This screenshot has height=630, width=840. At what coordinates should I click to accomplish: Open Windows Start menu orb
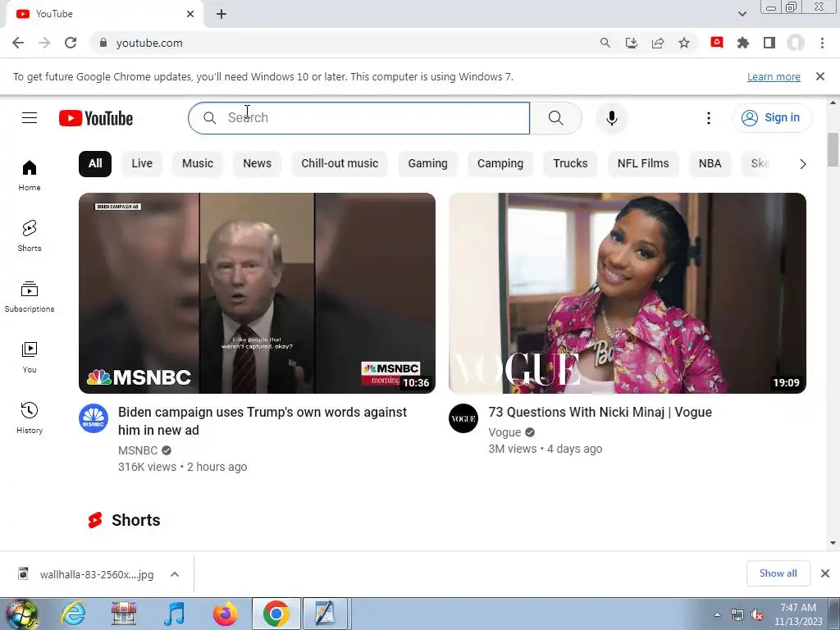[22, 614]
